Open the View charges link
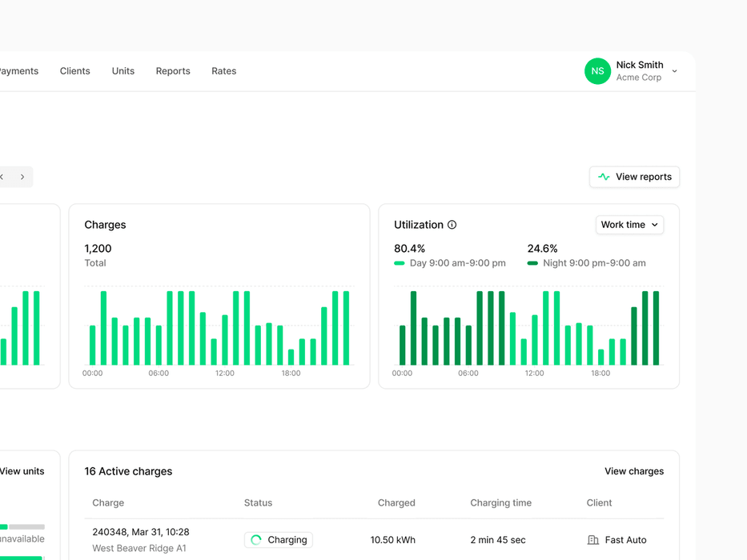747x560 pixels. (x=633, y=471)
